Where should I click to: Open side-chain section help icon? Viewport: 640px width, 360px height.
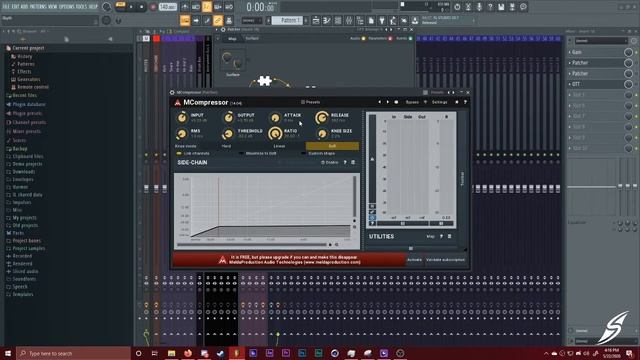tap(345, 162)
